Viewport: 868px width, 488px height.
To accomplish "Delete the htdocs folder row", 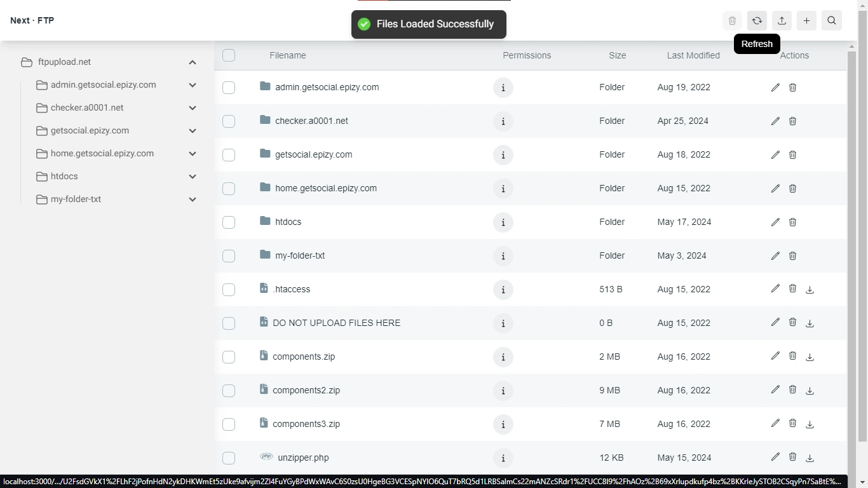I will tap(792, 222).
